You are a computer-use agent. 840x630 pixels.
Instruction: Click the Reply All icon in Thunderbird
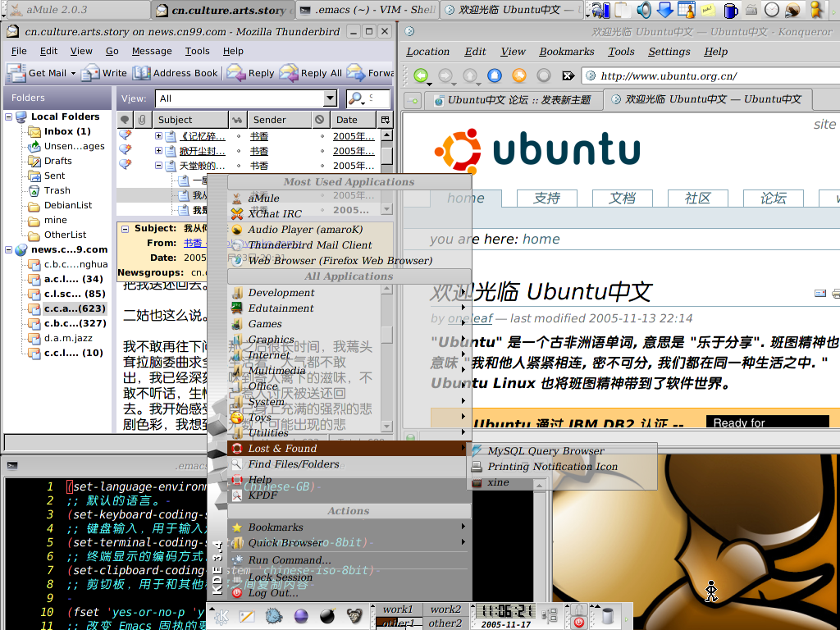[289, 73]
